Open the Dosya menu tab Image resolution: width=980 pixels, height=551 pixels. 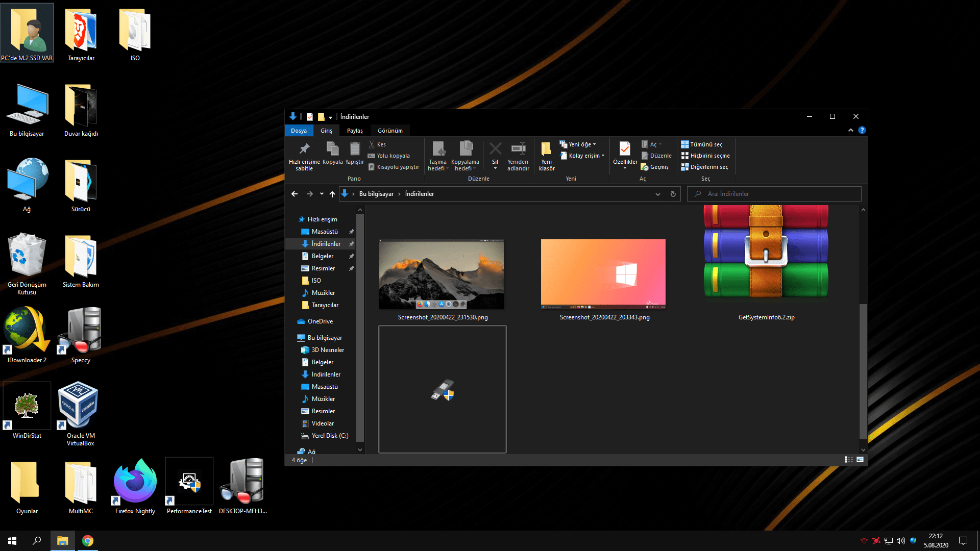[299, 131]
